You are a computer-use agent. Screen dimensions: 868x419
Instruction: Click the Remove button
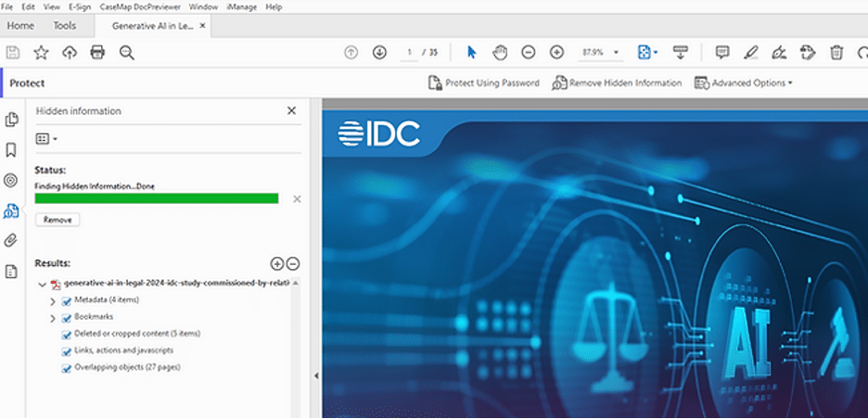(57, 220)
